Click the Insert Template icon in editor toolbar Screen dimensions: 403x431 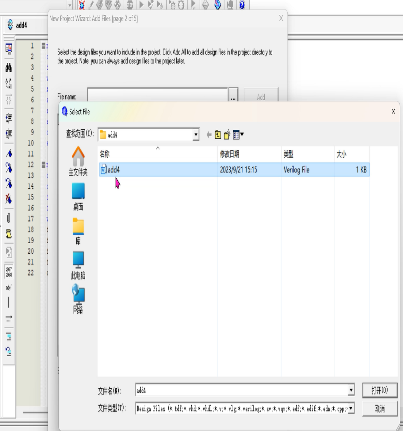[9, 234]
